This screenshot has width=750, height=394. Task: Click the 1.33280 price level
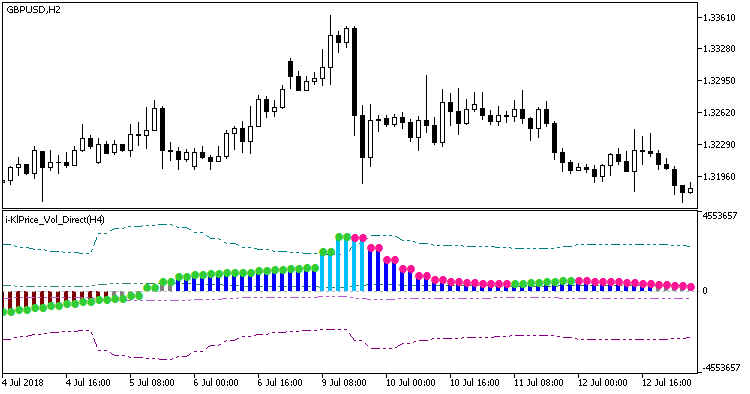[x=719, y=49]
